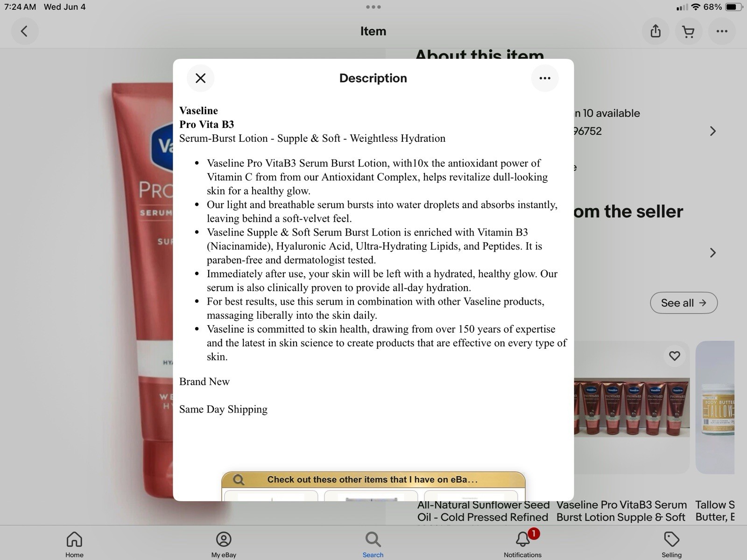
Task: Tap the 'Pro Vita B3' heading
Action: (206, 125)
